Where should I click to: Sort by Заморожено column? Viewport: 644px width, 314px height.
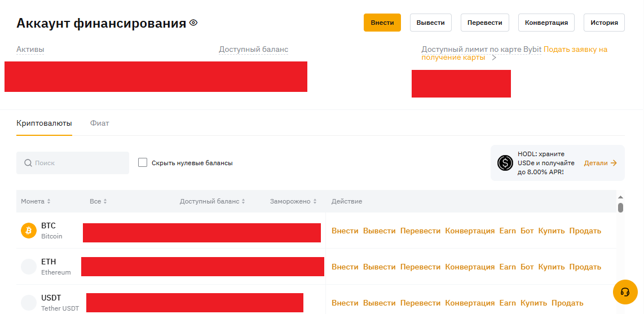[293, 201]
